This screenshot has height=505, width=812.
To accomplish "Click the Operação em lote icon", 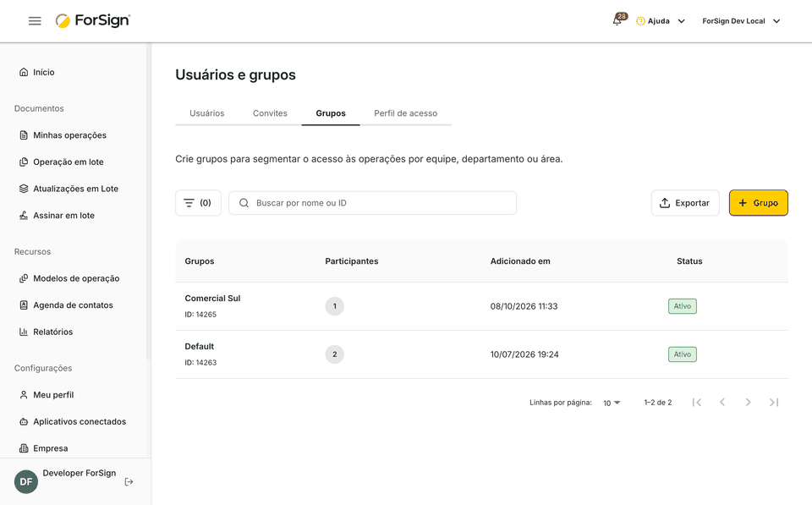I will click(24, 162).
